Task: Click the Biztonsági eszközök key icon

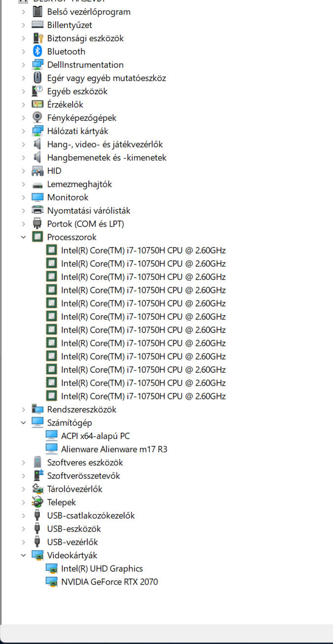Action: pos(38,38)
